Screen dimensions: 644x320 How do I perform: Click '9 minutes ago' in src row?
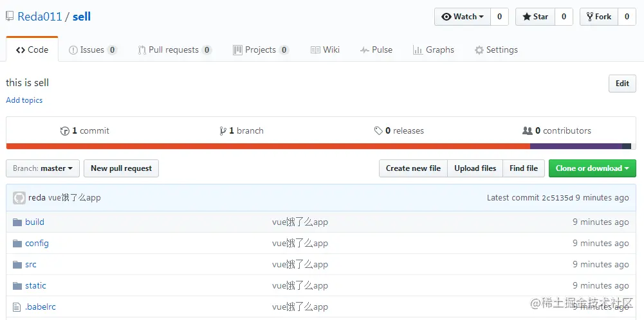[x=601, y=265]
